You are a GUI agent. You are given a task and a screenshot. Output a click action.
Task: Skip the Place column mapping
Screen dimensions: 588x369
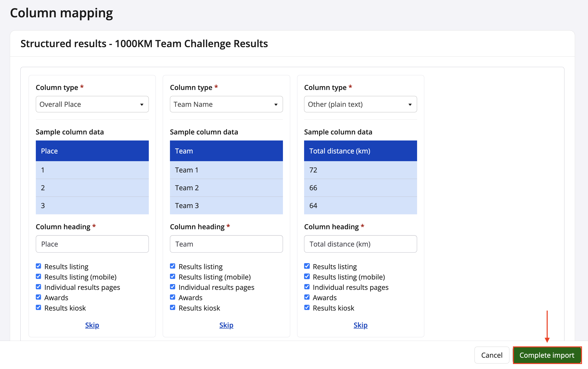[92, 325]
